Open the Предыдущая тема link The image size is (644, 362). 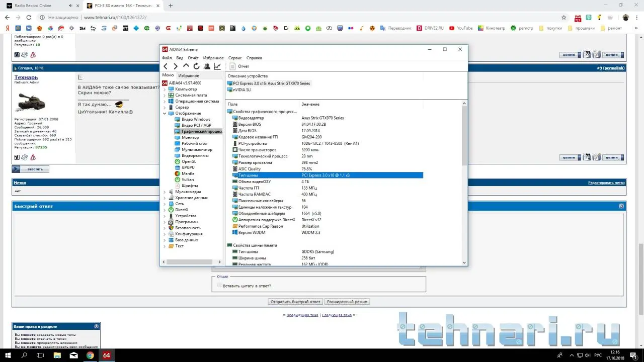(302, 315)
